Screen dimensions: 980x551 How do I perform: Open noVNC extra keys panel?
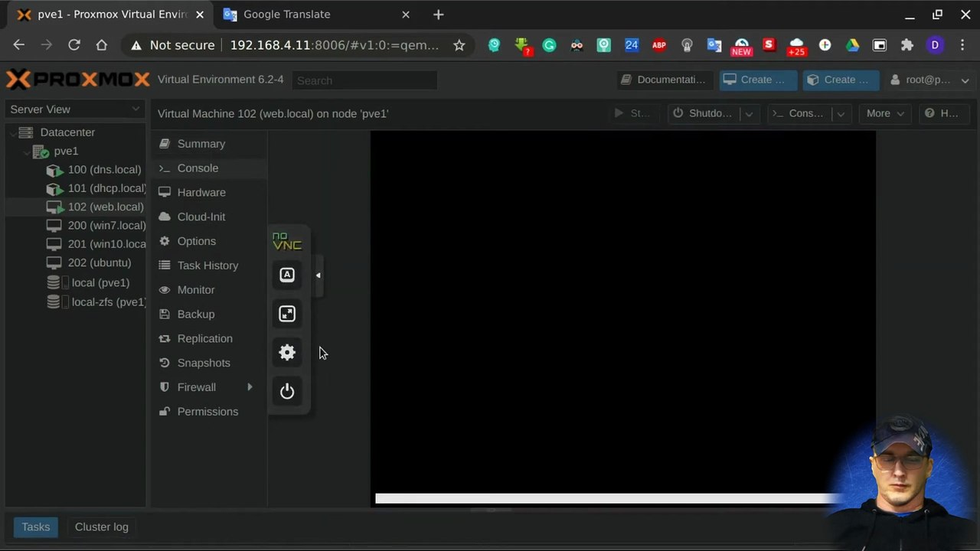287,275
